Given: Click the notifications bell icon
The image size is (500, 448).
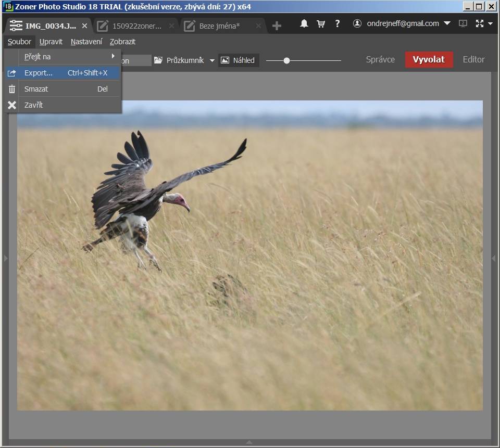Looking at the screenshot, I should 304,24.
